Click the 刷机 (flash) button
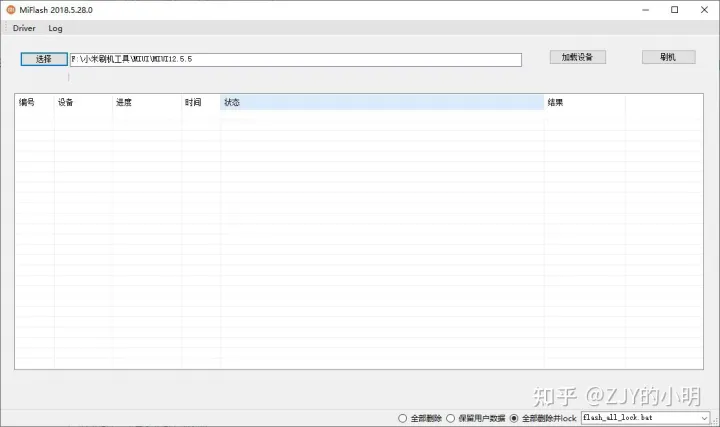The image size is (720, 427). (669, 57)
